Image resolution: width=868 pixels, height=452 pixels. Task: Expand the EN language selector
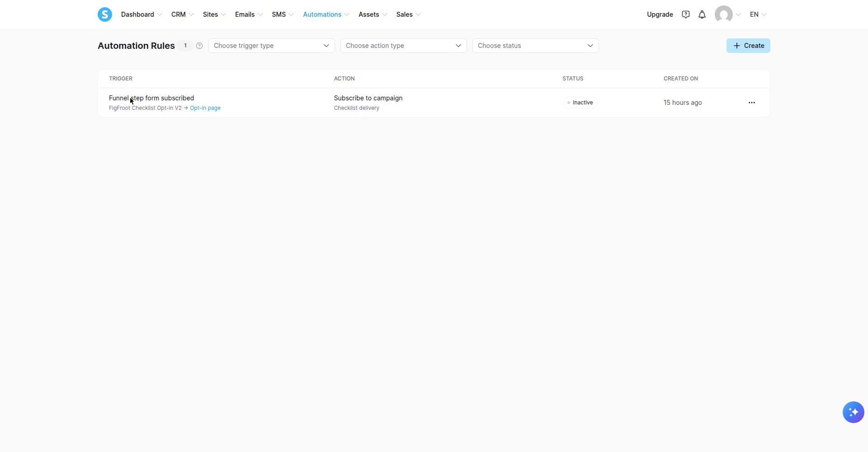coord(758,14)
